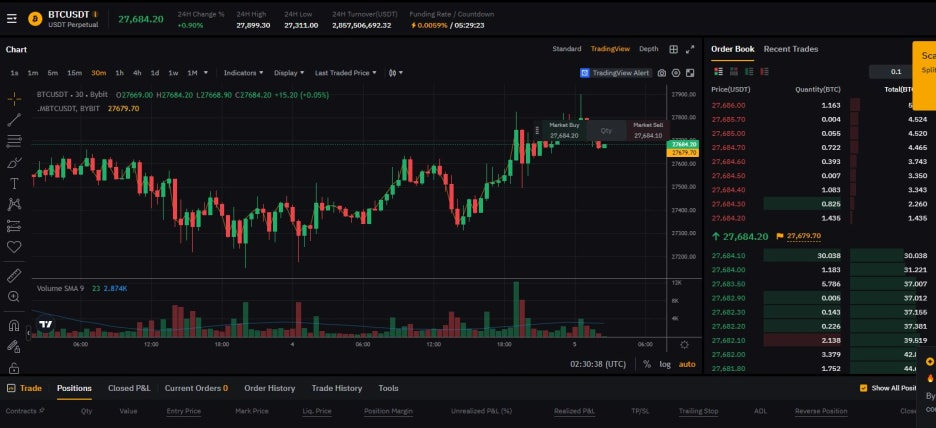Switch to Standard chart view
The width and height of the screenshot is (936, 428).
pyautogui.click(x=566, y=49)
